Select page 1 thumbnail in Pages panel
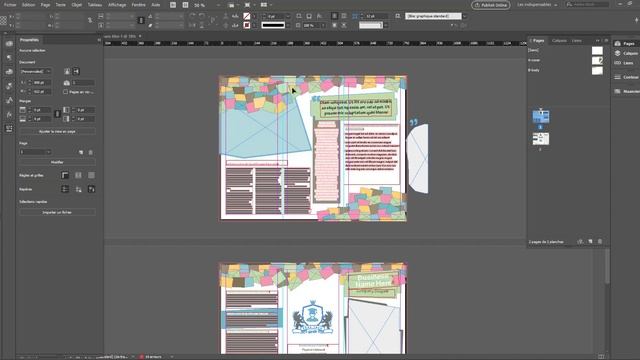This screenshot has width=640, height=360. point(541,117)
